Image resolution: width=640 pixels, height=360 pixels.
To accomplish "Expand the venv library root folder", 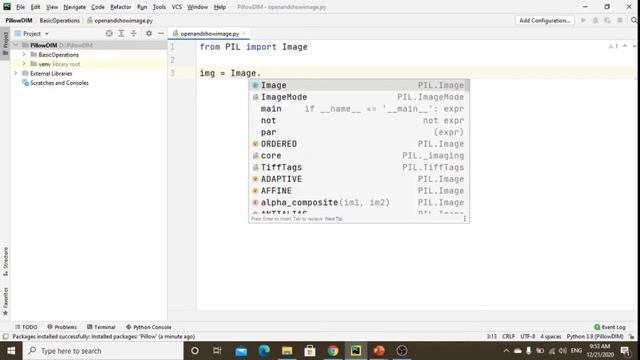I will pos(24,64).
